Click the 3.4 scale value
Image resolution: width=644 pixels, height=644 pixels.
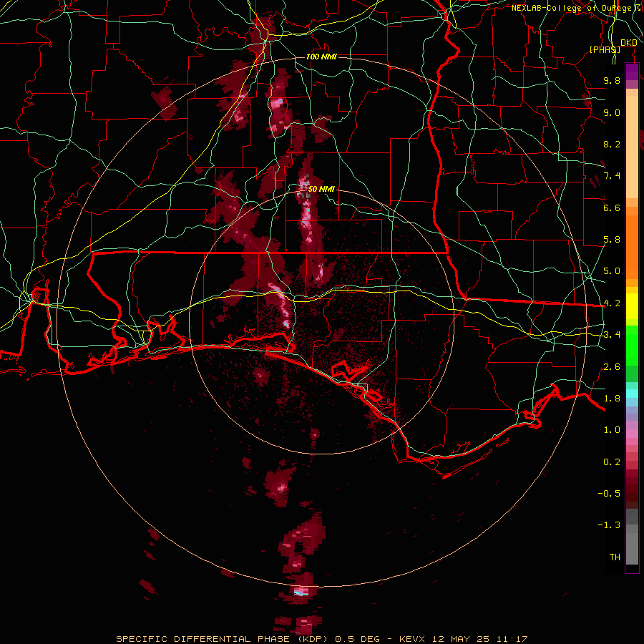612,335
